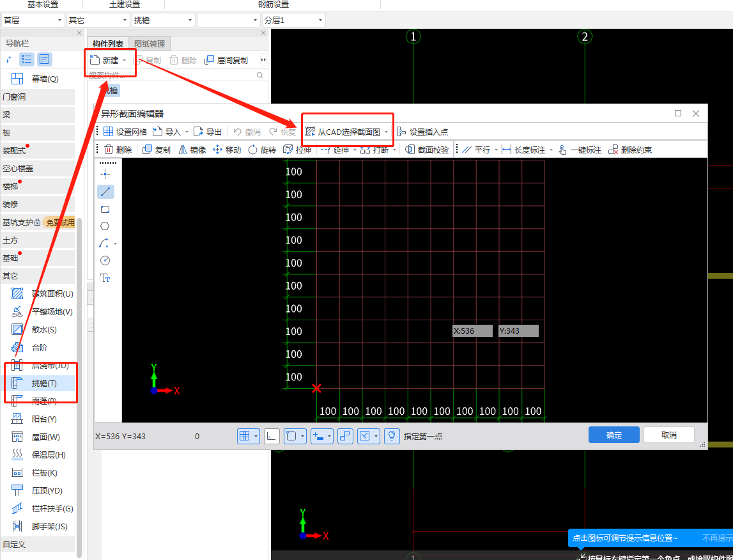This screenshot has height=560, width=733.
Task: Click the 旋转 rotate tool
Action: point(262,150)
